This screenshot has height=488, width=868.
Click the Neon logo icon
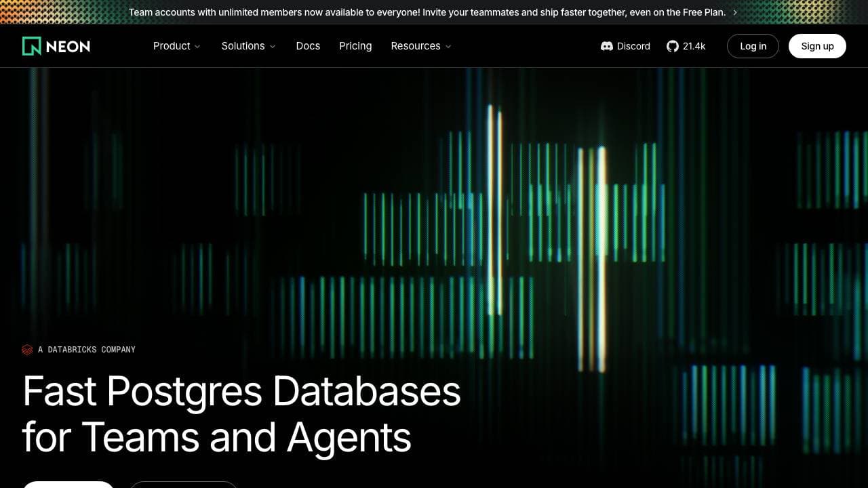click(x=32, y=46)
